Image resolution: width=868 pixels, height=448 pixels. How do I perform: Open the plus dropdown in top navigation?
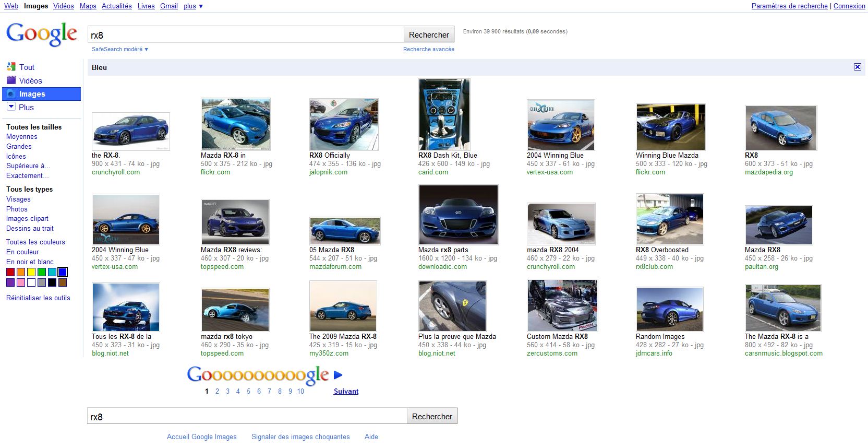click(193, 6)
